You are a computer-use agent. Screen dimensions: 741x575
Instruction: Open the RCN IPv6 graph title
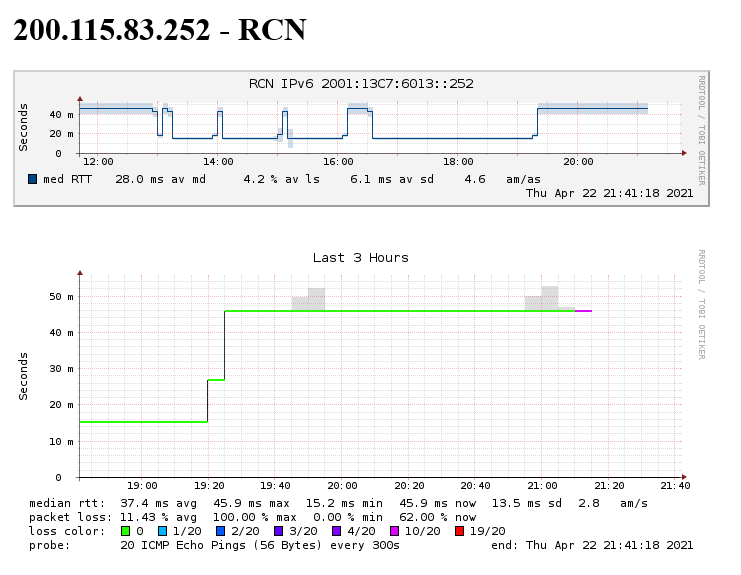[361, 84]
